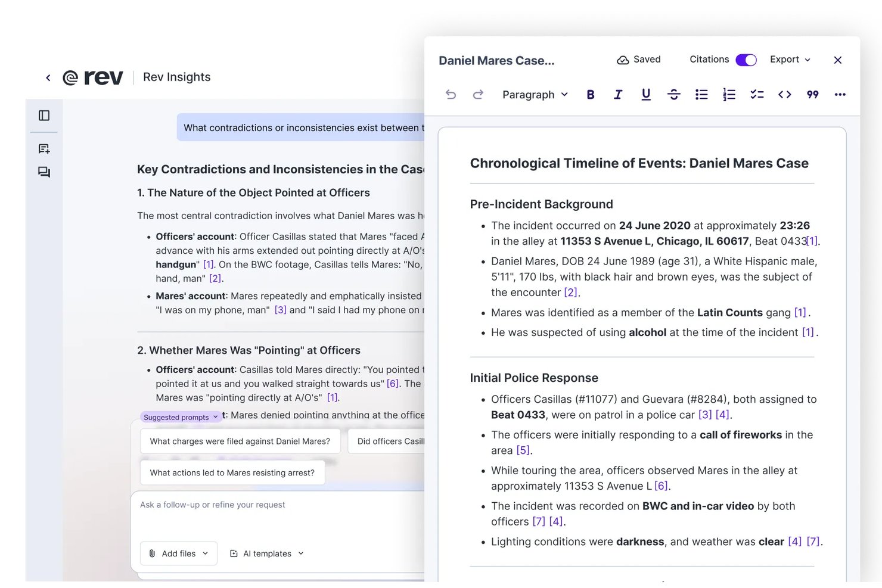Open citation [3] after 'on my phone, man'
Viewport: 882px width, 588px height.
point(281,310)
